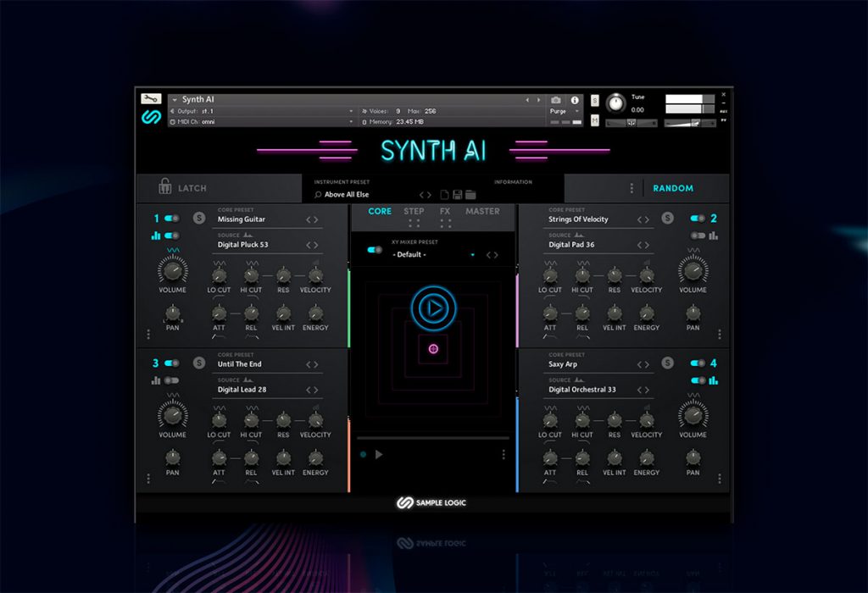Toggle core 4 step sequencer switch
Viewport: 868px width, 593px height.
(x=698, y=380)
